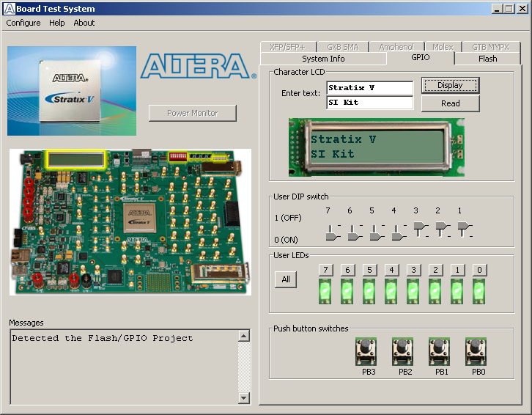Image resolution: width=532 pixels, height=415 pixels.
Task: Click the disabled Amphenol tab
Action: (x=396, y=47)
